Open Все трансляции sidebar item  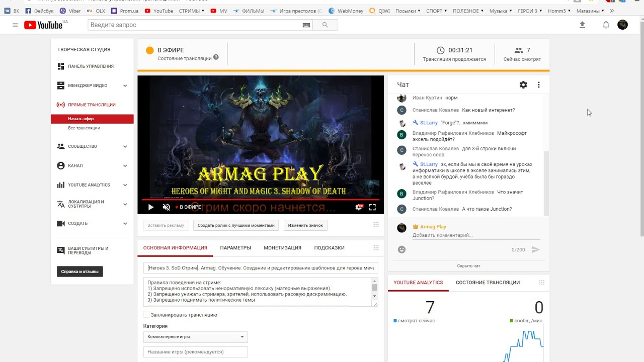tap(84, 128)
